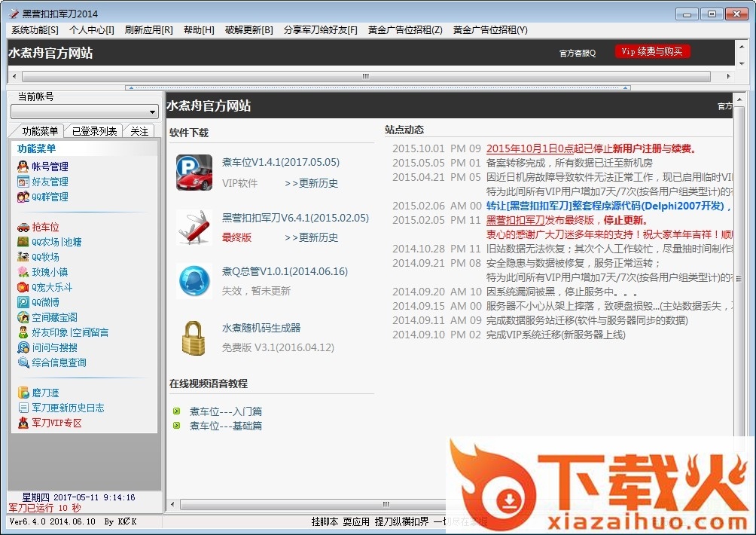Open 黄金广告位招租(Y) menu
Screen dimensions: 756x535
[x=490, y=30]
